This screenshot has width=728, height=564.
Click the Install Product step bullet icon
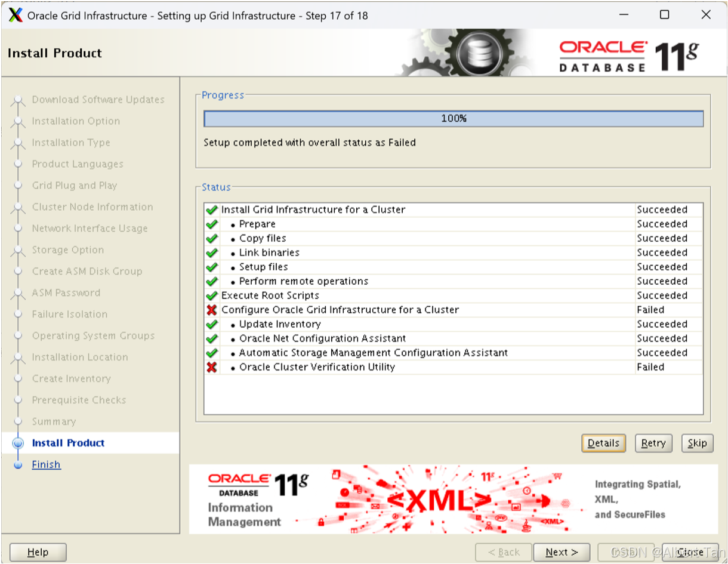tap(18, 443)
